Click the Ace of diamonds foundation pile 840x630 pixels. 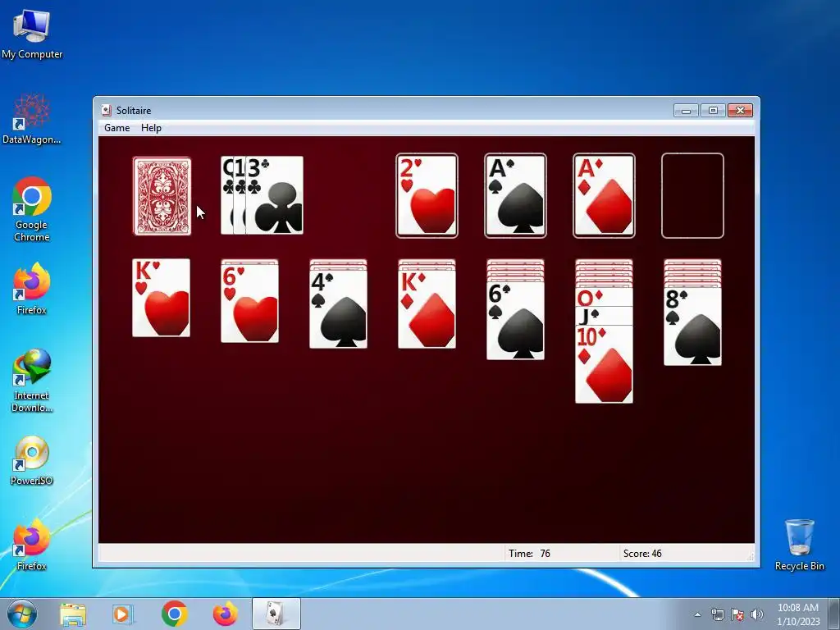point(604,195)
